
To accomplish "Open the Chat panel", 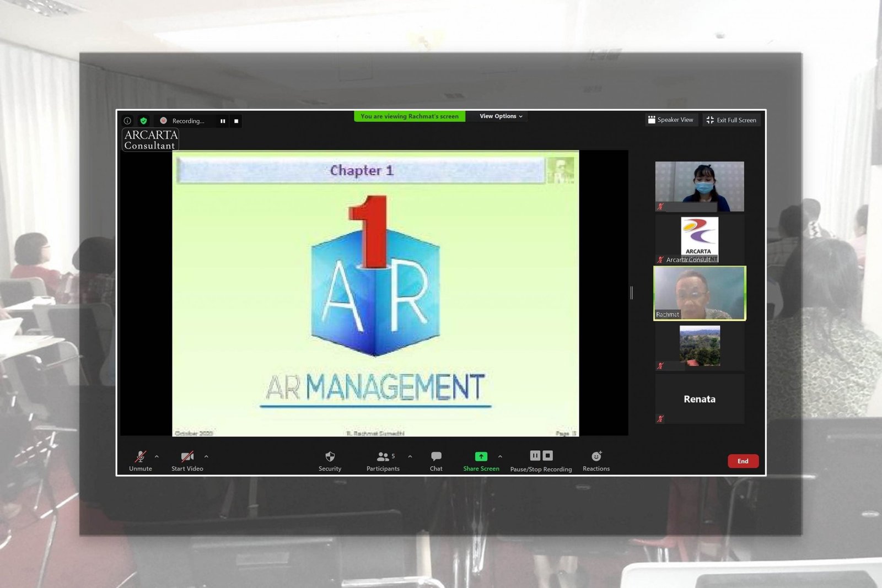I will tap(436, 461).
